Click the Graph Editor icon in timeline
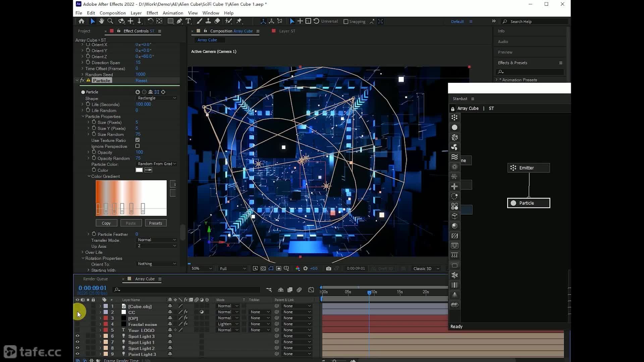Image resolution: width=644 pixels, height=362 pixels. point(311,290)
